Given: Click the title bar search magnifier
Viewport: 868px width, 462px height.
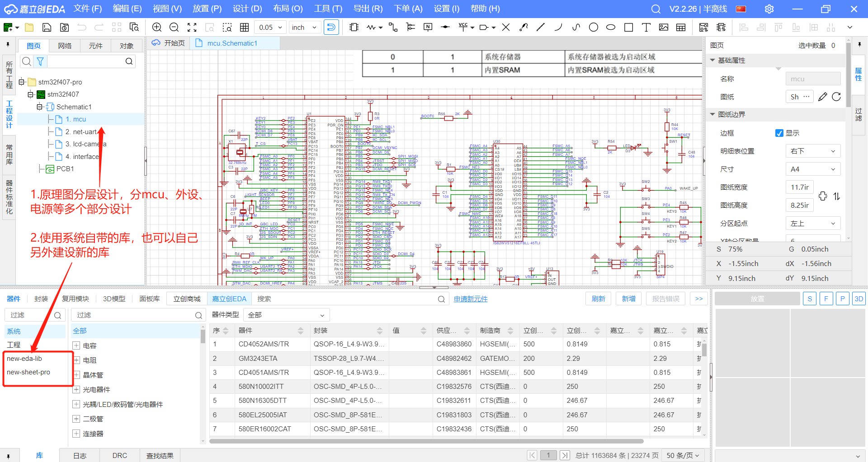Looking at the screenshot, I should (x=656, y=9).
